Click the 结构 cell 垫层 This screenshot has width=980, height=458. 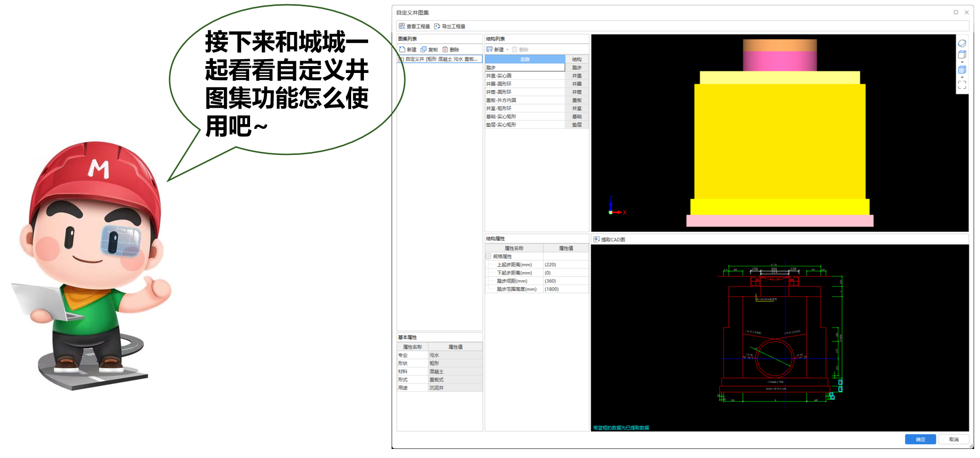pyautogui.click(x=577, y=125)
